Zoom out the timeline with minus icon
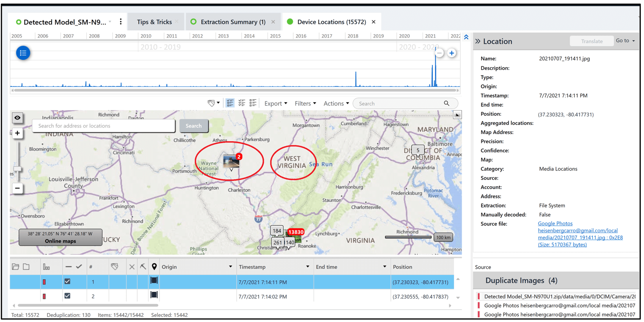 [x=439, y=53]
